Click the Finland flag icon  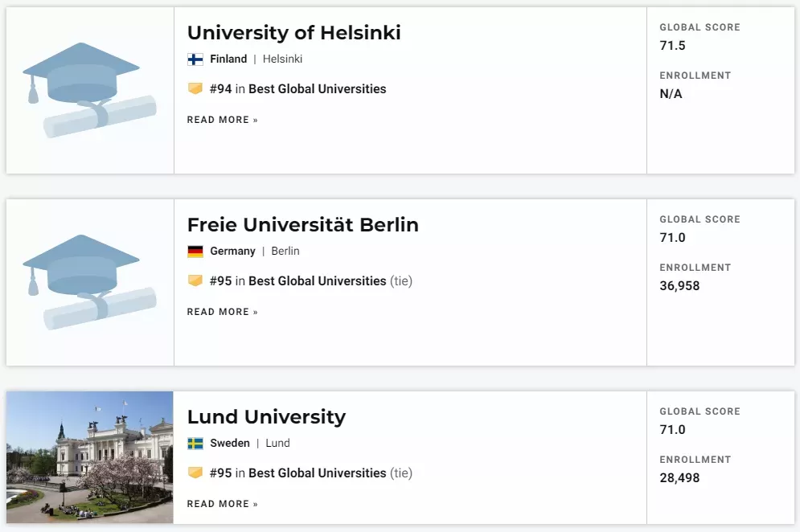(x=195, y=59)
